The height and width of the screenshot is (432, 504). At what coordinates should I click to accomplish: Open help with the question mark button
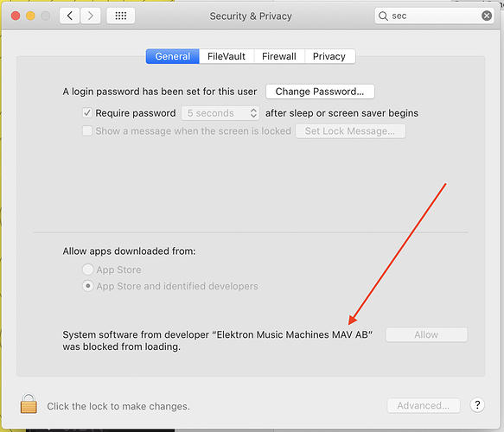(x=477, y=405)
